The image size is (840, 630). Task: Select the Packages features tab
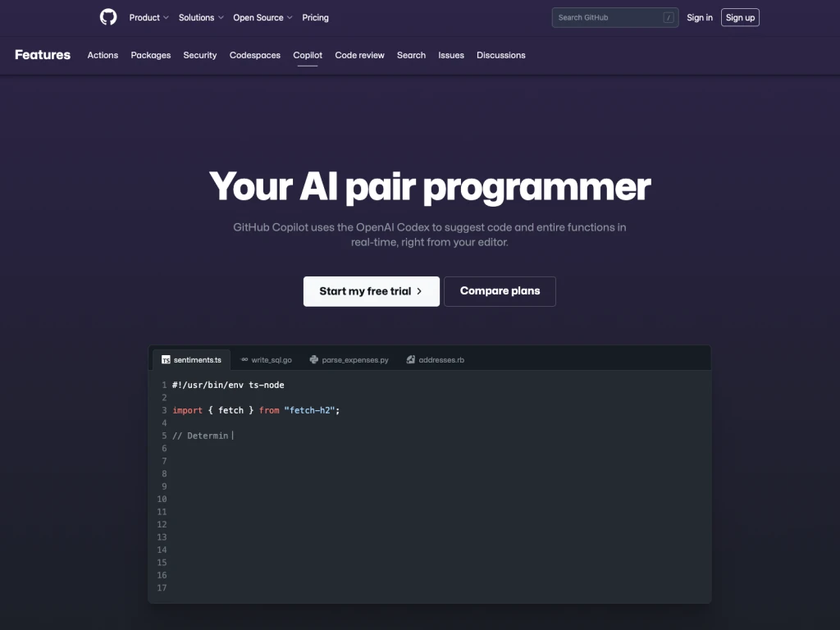click(151, 55)
